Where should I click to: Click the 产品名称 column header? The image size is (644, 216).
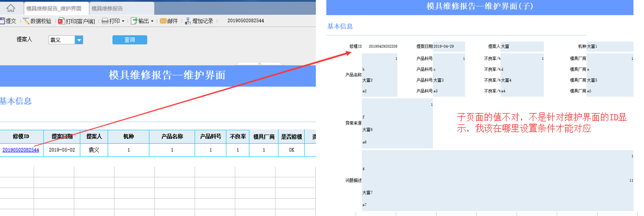pyautogui.click(x=172, y=137)
